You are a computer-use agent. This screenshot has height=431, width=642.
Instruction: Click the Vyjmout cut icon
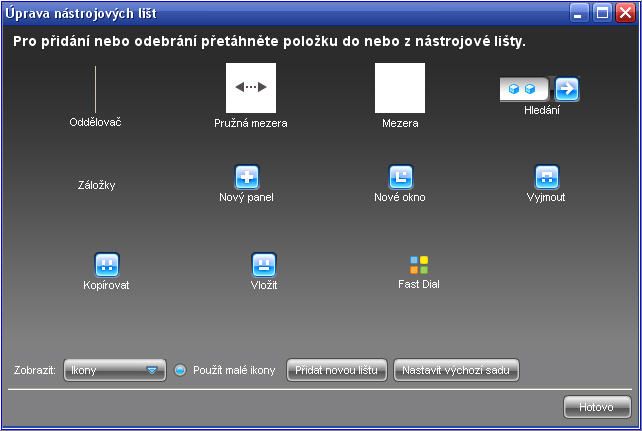coord(547,177)
